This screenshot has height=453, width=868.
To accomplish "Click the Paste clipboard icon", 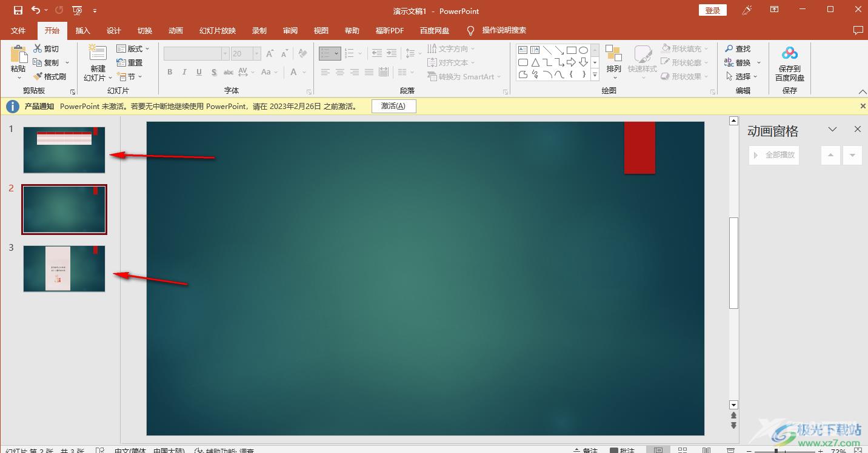I will click(18, 55).
